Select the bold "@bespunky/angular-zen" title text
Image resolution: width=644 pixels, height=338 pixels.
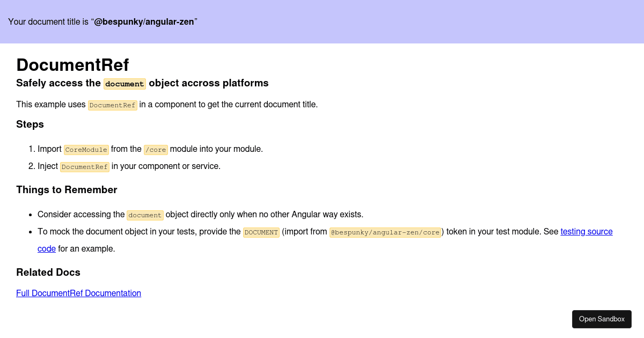[x=144, y=21]
